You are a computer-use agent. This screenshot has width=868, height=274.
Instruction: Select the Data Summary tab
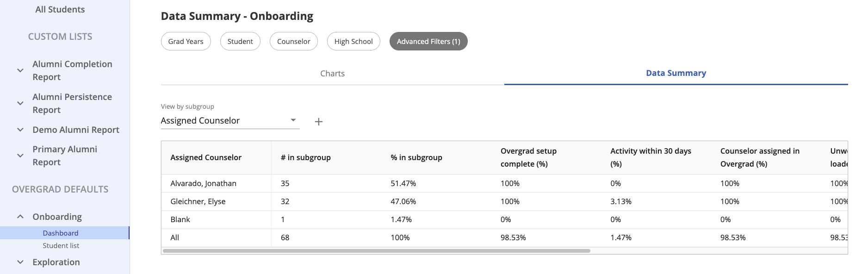point(676,73)
